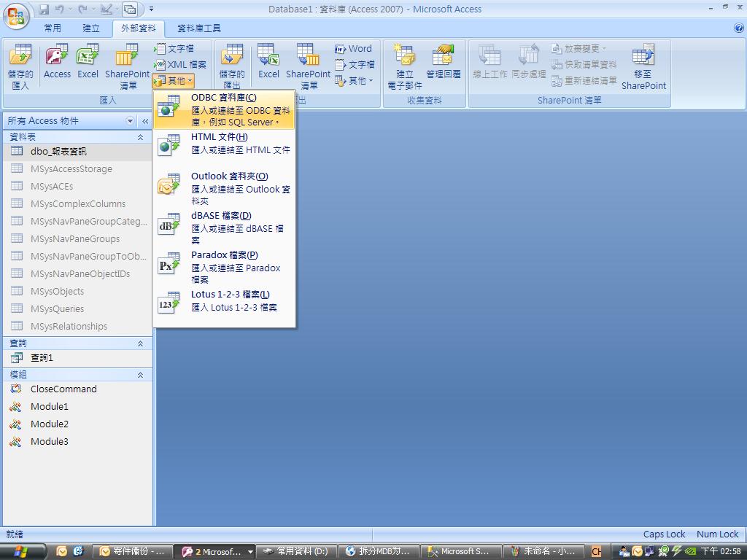Image resolution: width=747 pixels, height=560 pixels.
Task: Choose Outlook 資料夾 import option
Action: [224, 188]
